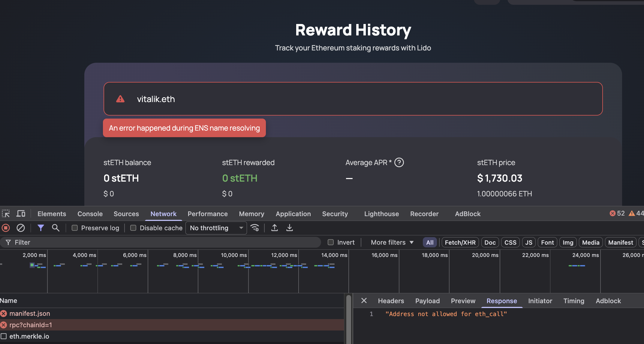This screenshot has height=344, width=644.
Task: Open the AdBlock DevTools tab
Action: pos(468,214)
